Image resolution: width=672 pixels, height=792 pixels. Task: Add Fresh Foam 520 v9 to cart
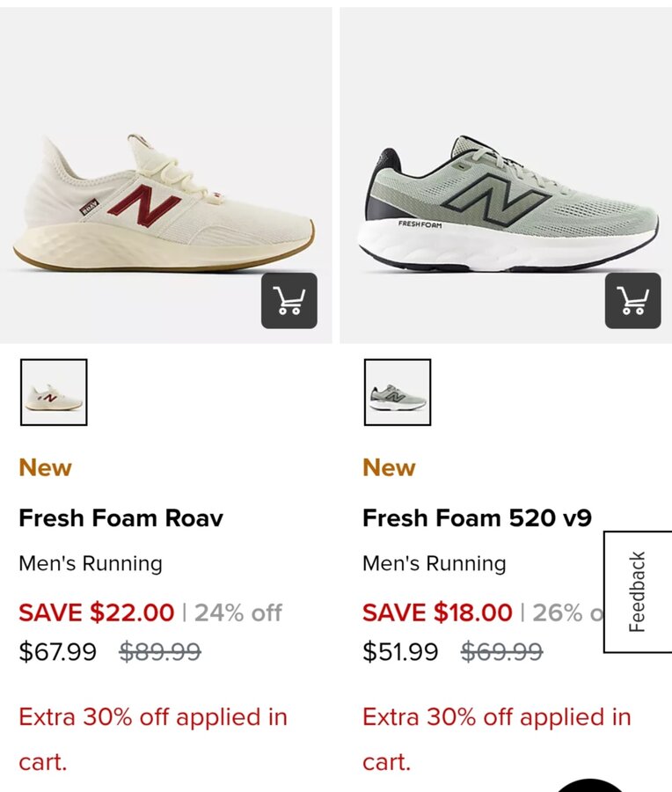pyautogui.click(x=632, y=301)
